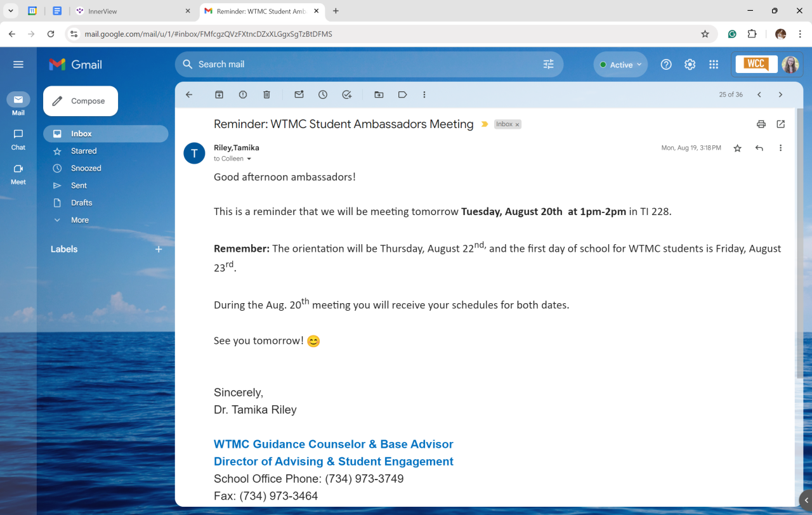Viewport: 812px width, 515px height.
Task: Click the Compose button
Action: 81,101
